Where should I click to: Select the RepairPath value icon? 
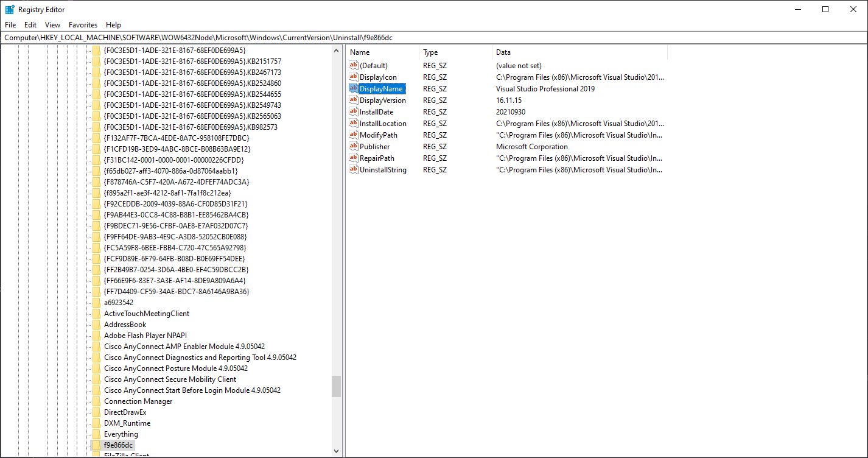coord(354,158)
